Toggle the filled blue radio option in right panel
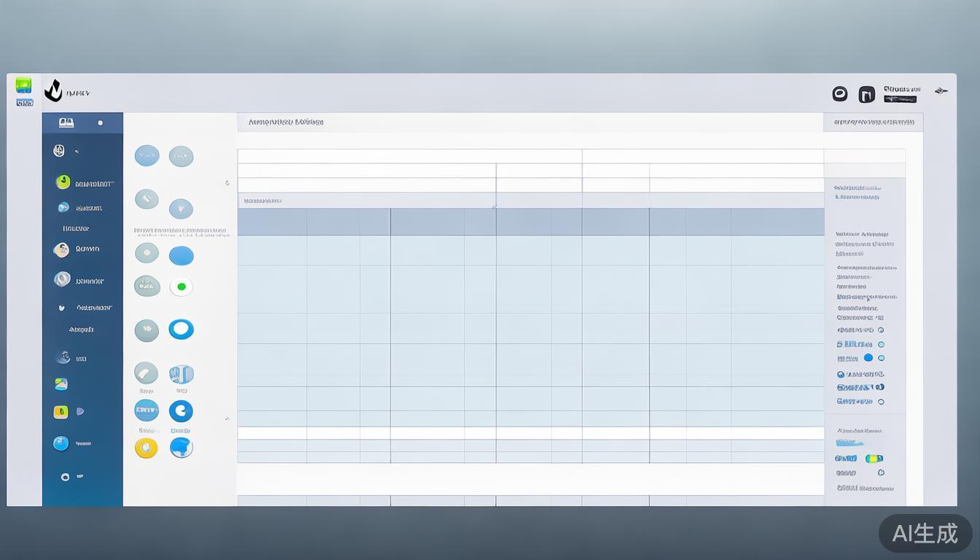 [x=868, y=358]
